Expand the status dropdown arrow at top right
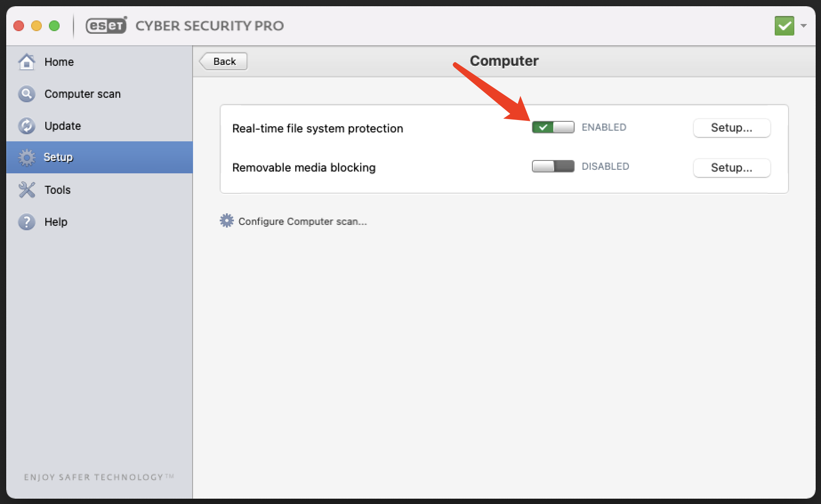This screenshot has height=504, width=821. (804, 26)
